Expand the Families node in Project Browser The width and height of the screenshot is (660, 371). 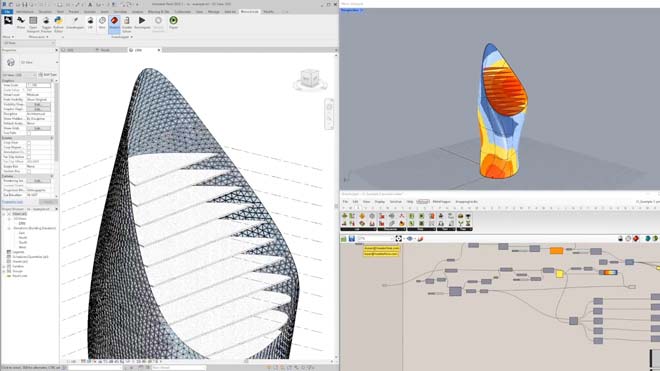[4, 266]
